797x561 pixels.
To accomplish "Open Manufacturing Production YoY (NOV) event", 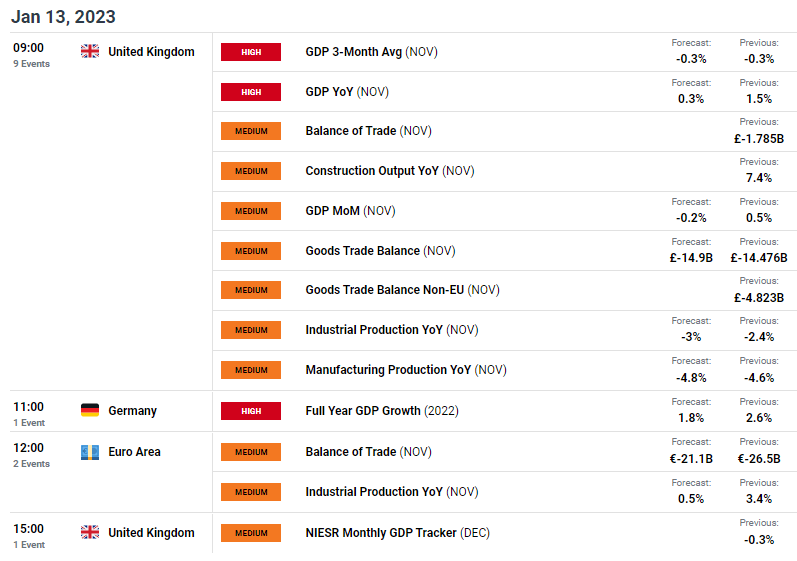I will coord(406,370).
